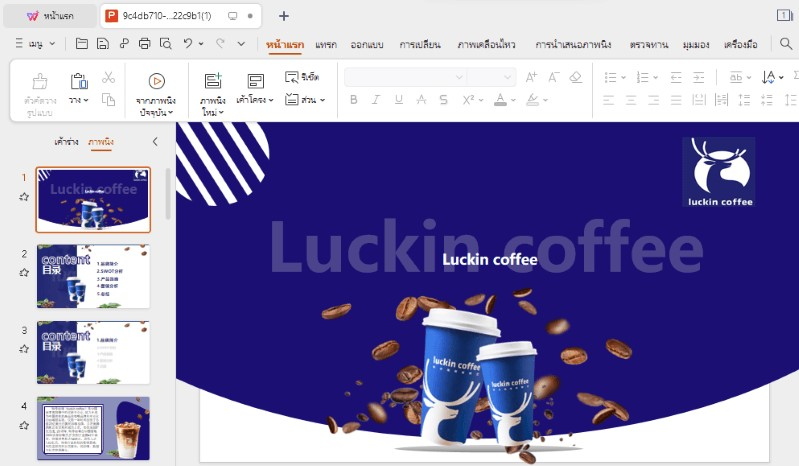Expand the bullet list dropdown arrow

pyautogui.click(x=623, y=78)
